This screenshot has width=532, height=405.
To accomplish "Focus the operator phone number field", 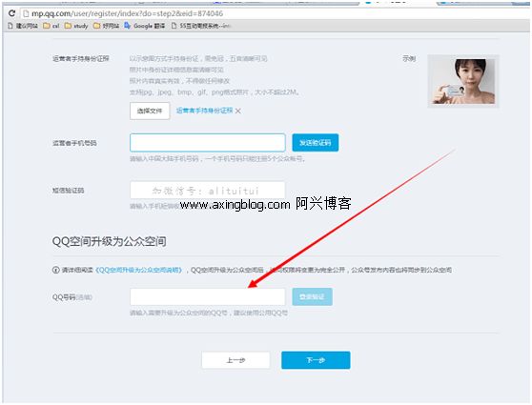I will [208, 142].
